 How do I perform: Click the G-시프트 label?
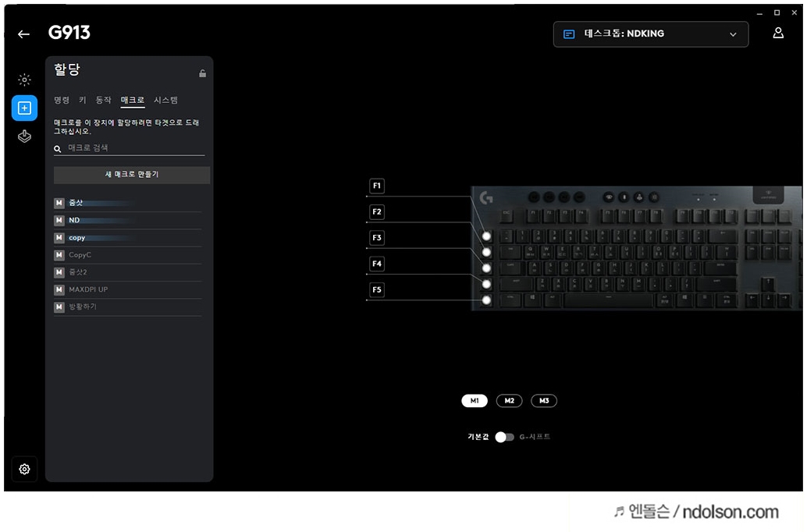(535, 437)
